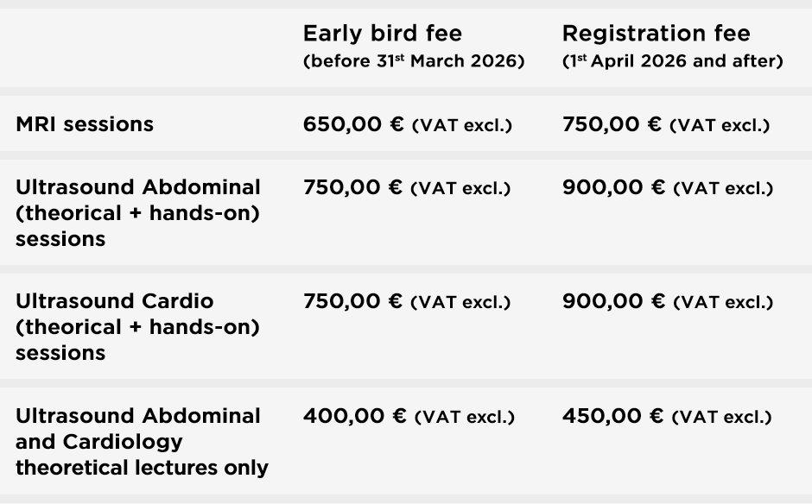Click Ultrasound Cardio registration 900,00 € price
Viewport: 812px width, 504px height.
613,301
